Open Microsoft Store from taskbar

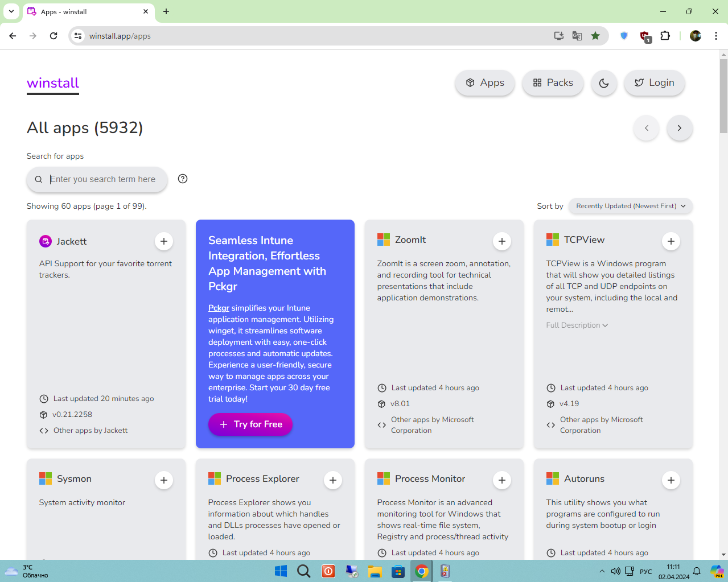point(398,571)
